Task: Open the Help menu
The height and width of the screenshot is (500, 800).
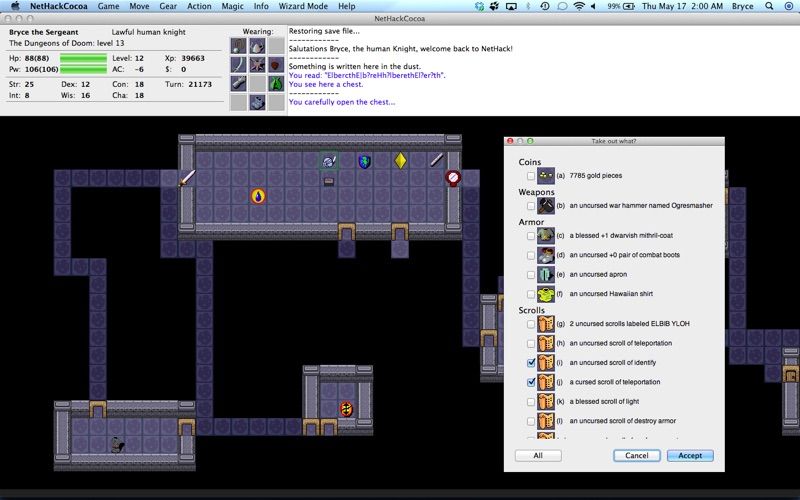Action: 346,6
